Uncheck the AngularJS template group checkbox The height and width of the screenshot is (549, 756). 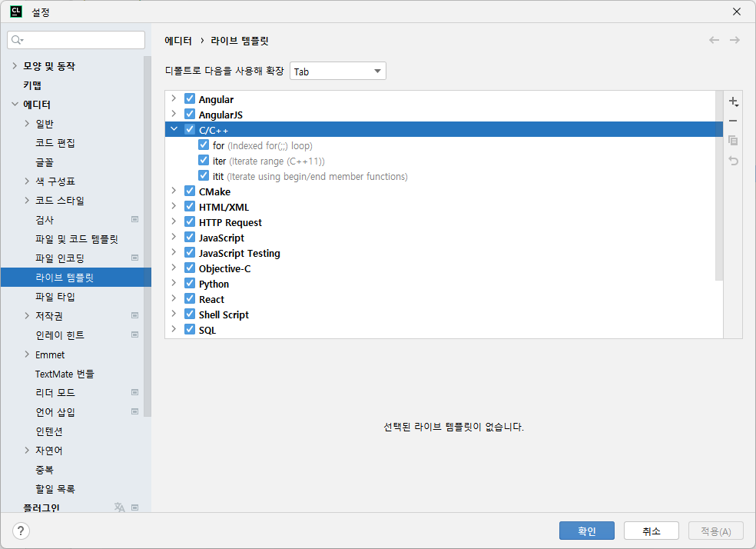point(190,115)
